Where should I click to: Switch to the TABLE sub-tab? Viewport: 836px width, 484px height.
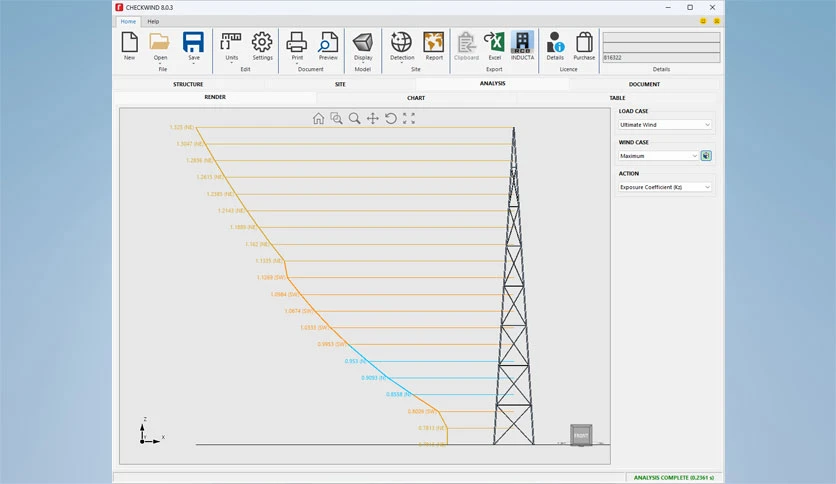(617, 98)
